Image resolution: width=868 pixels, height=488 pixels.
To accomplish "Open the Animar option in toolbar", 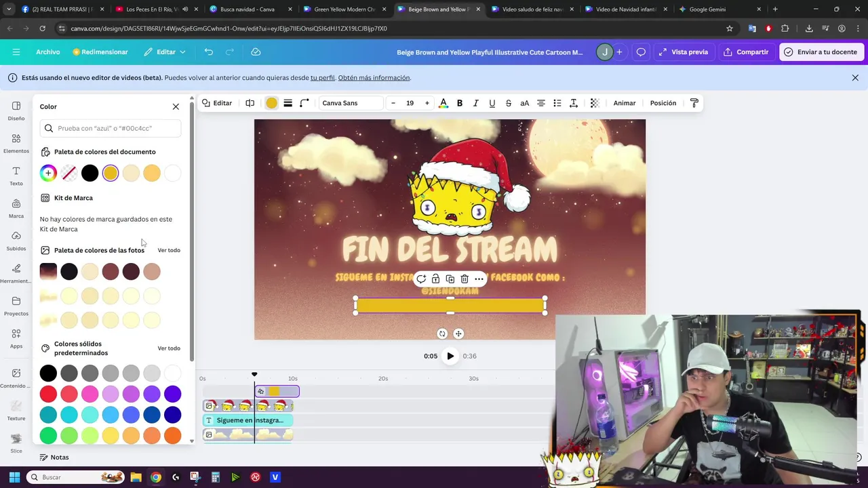I will coord(625,103).
